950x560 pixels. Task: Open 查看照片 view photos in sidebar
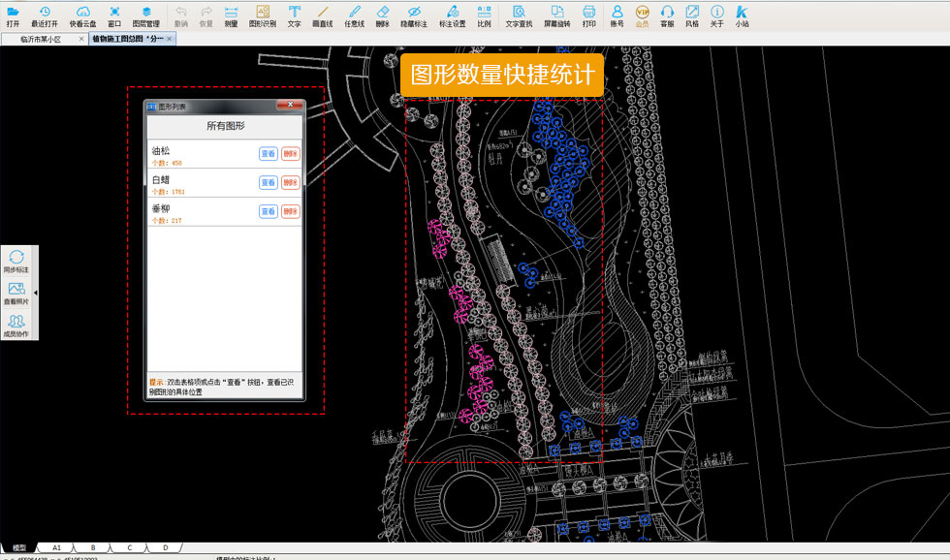[16, 294]
